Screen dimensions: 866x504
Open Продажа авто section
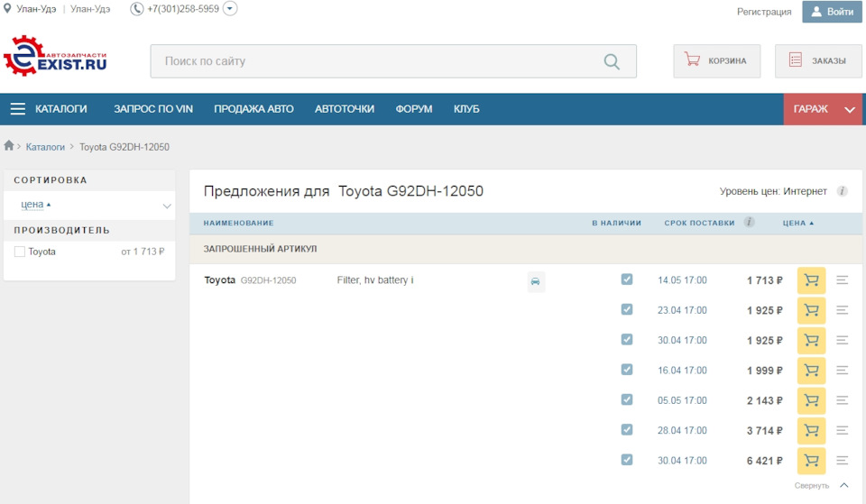point(253,109)
